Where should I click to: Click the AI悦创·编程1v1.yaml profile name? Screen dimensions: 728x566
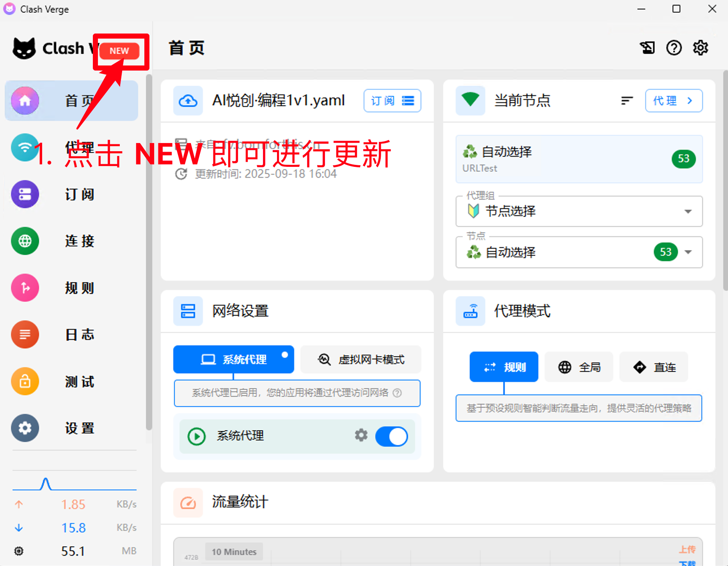point(279,101)
